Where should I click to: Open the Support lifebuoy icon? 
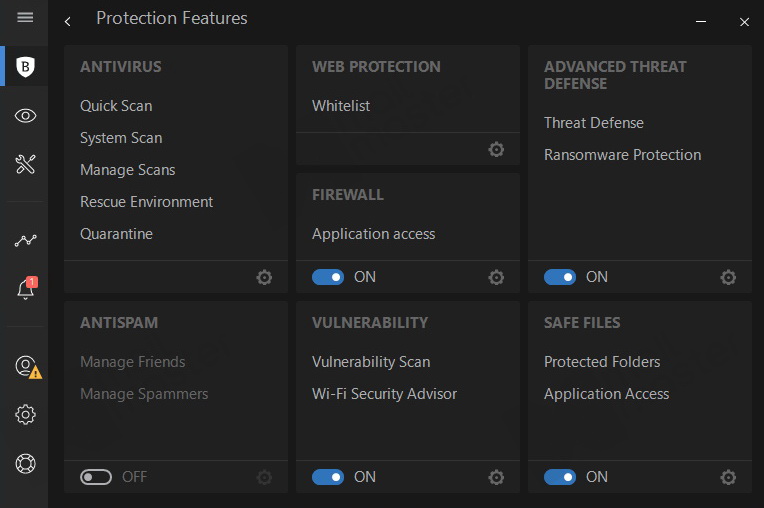[x=26, y=464]
